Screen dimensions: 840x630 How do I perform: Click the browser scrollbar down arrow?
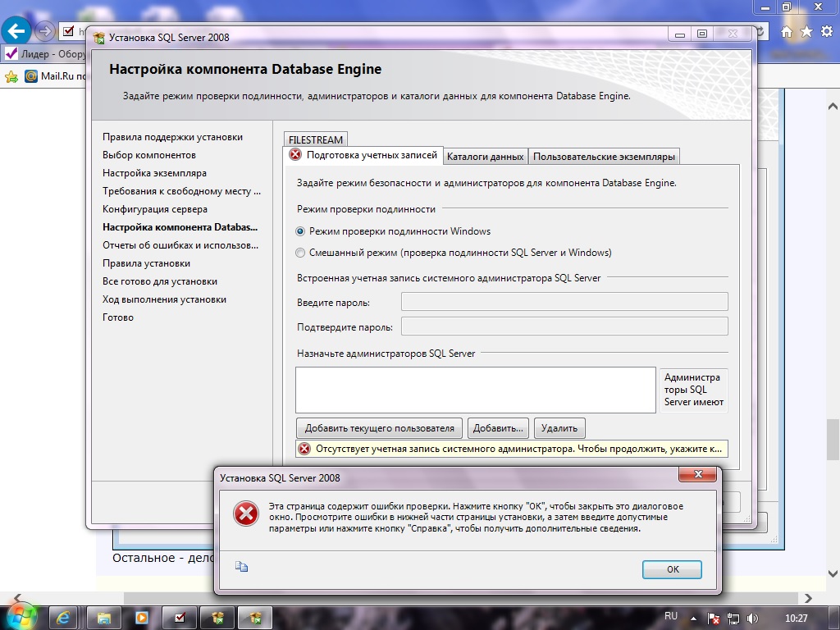[833, 573]
